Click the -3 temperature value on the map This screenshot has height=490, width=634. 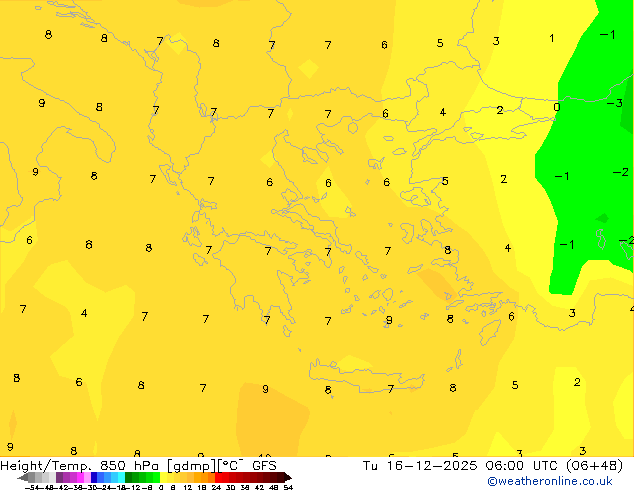coord(615,103)
